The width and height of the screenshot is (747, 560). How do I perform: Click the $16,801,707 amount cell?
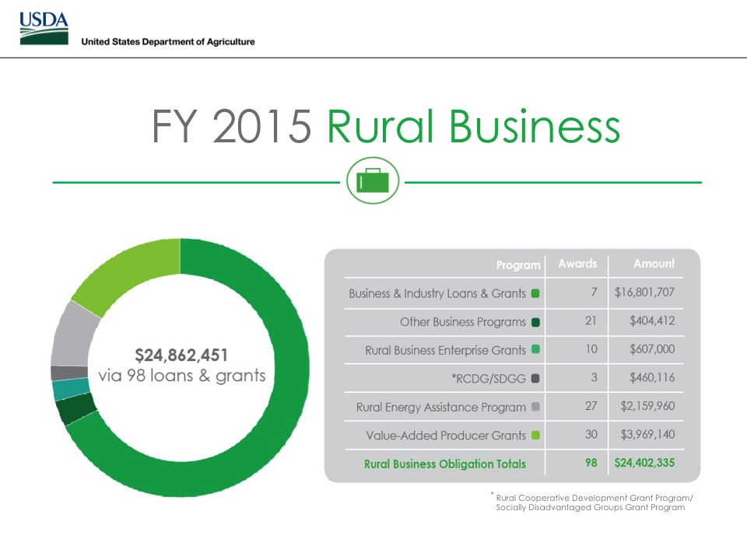click(x=644, y=294)
